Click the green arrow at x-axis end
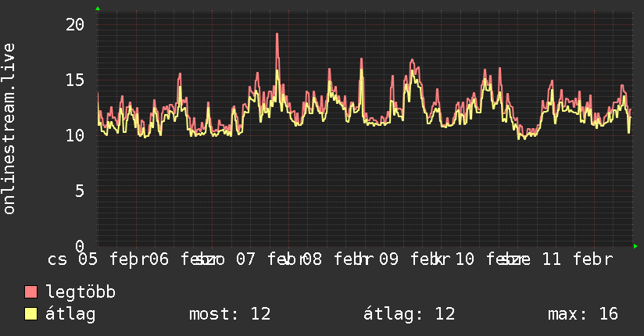 coord(635,246)
